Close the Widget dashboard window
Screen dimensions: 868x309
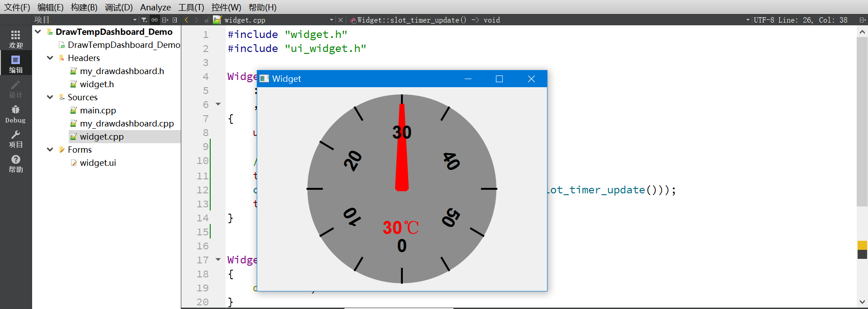531,79
